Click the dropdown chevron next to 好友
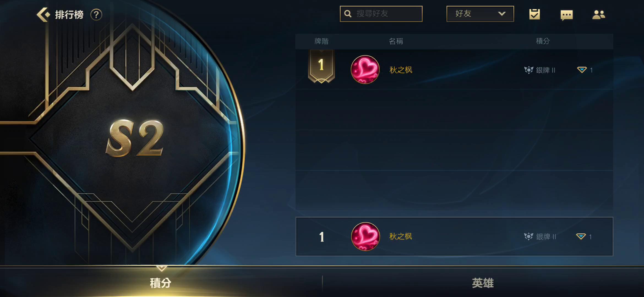Image resolution: width=644 pixels, height=297 pixels. coord(502,14)
